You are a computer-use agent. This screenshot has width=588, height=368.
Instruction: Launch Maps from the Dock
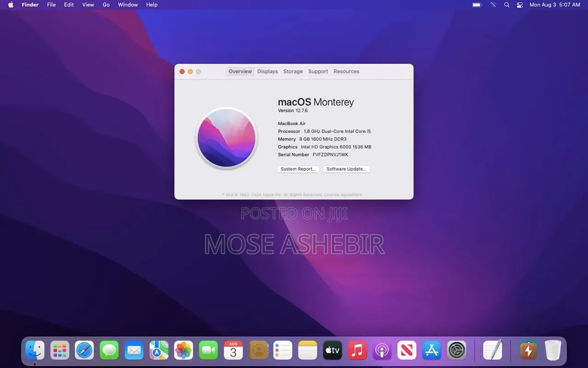coord(159,351)
